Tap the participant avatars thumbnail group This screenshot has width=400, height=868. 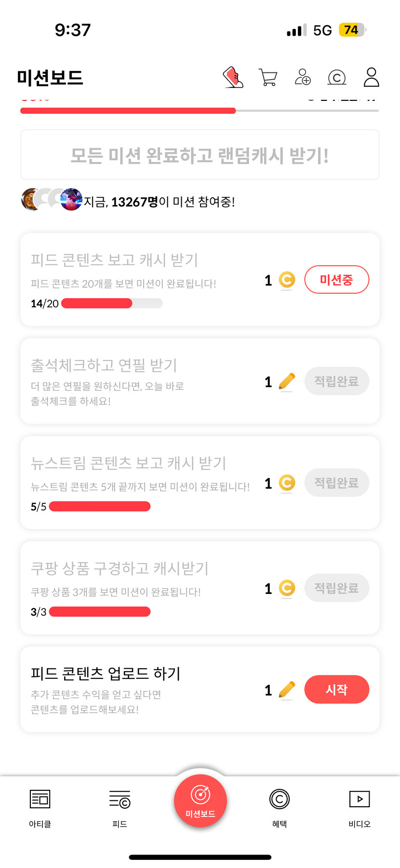coord(52,199)
